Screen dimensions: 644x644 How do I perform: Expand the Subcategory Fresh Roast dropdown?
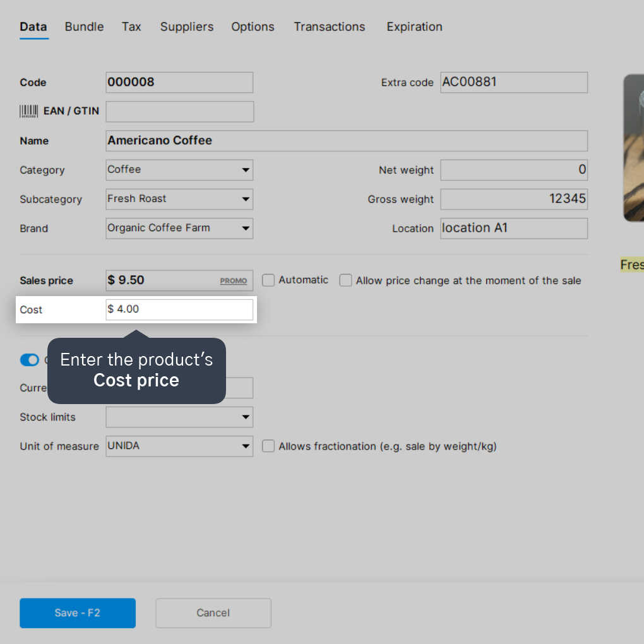[179, 199]
